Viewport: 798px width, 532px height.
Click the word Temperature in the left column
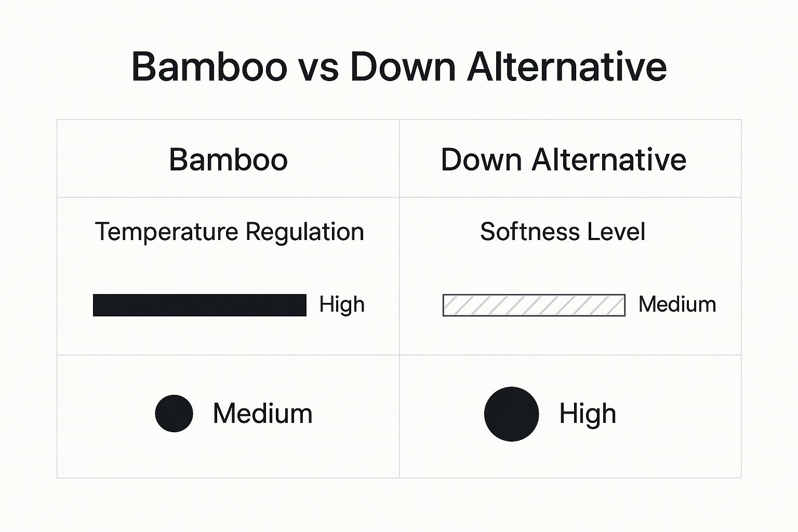[x=166, y=232]
